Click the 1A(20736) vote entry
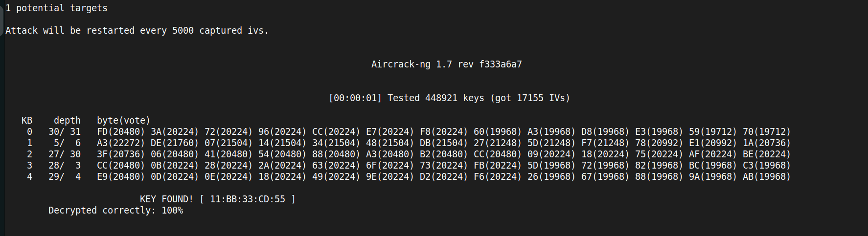The width and height of the screenshot is (868, 236). pos(767,143)
